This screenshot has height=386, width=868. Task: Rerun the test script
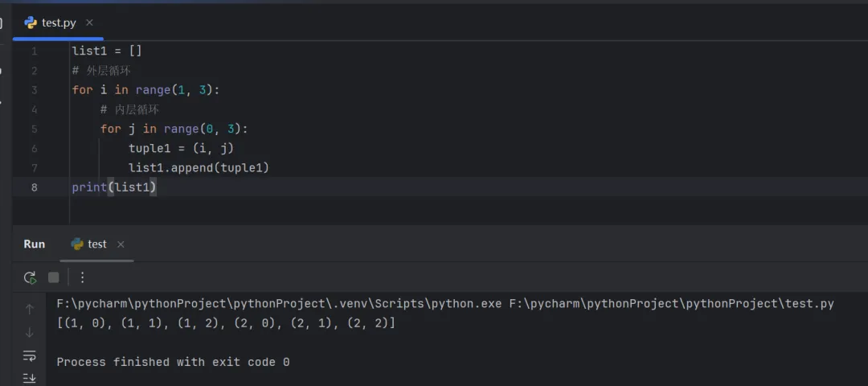(x=30, y=277)
